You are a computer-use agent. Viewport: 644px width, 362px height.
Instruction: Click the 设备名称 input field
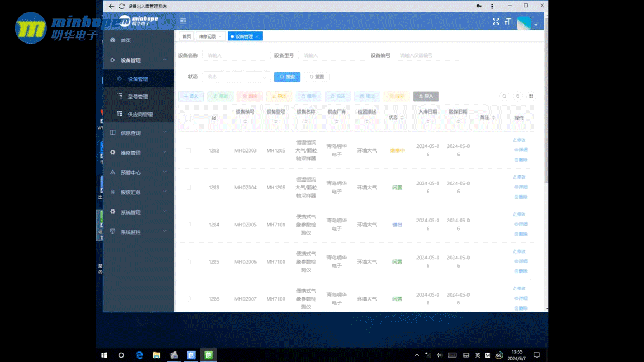236,55
